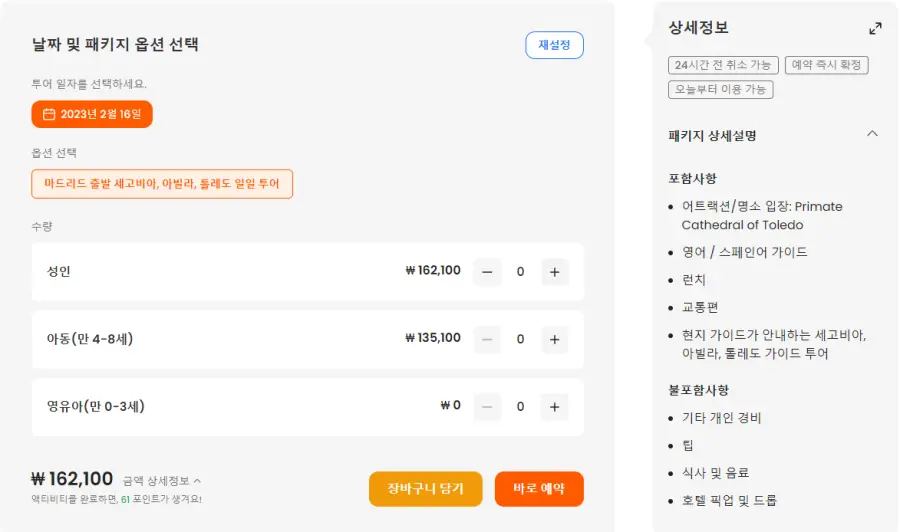900x532 pixels.
Task: Increase infant (영유아 만 0-3세) count
Action: coord(554,407)
